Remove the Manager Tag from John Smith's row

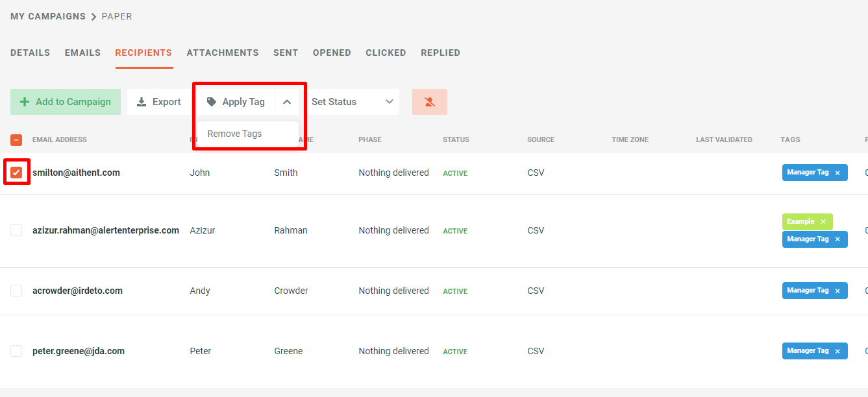(837, 172)
